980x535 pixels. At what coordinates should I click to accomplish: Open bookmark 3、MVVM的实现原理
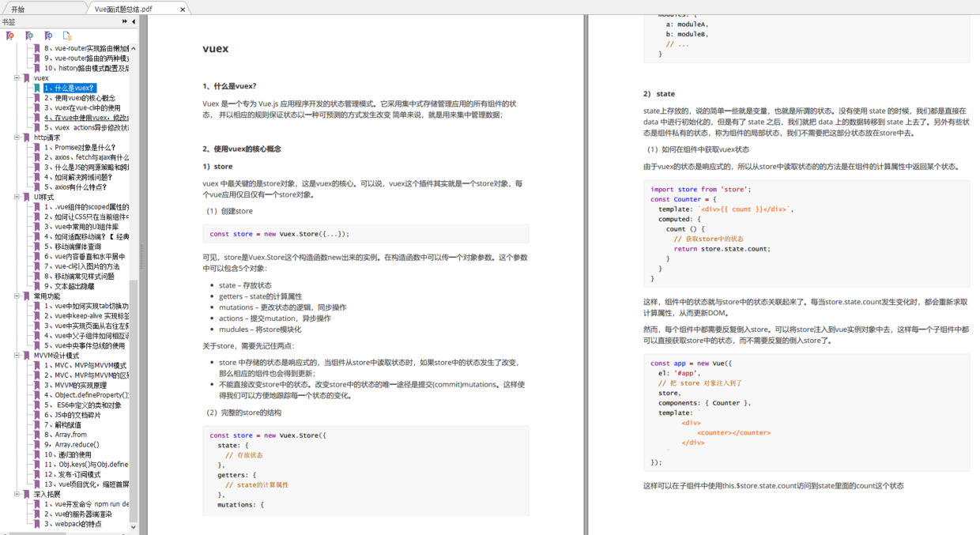click(75, 385)
